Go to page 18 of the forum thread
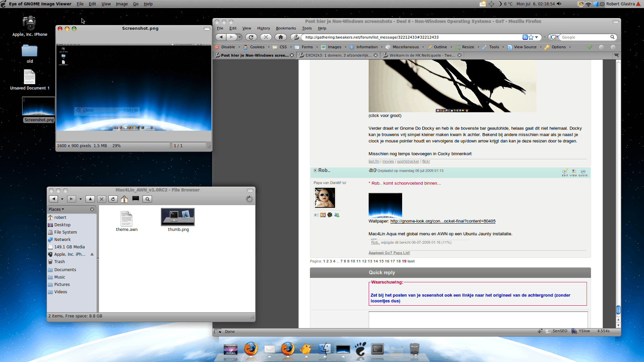 (398, 261)
